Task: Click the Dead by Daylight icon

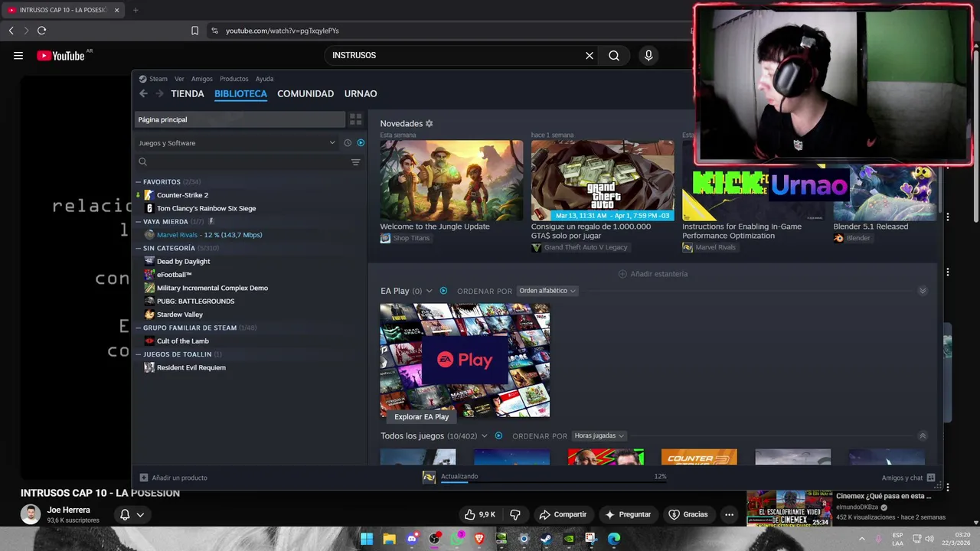Action: coord(149,262)
